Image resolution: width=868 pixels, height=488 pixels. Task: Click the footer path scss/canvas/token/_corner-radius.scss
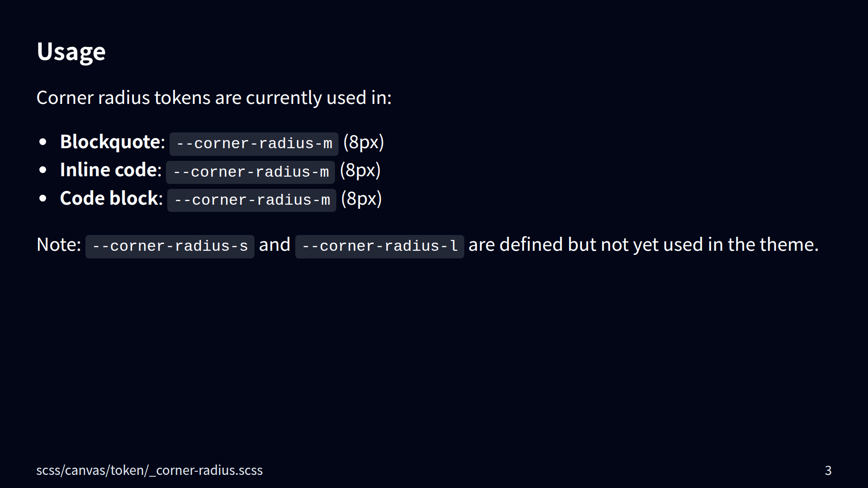point(149,470)
